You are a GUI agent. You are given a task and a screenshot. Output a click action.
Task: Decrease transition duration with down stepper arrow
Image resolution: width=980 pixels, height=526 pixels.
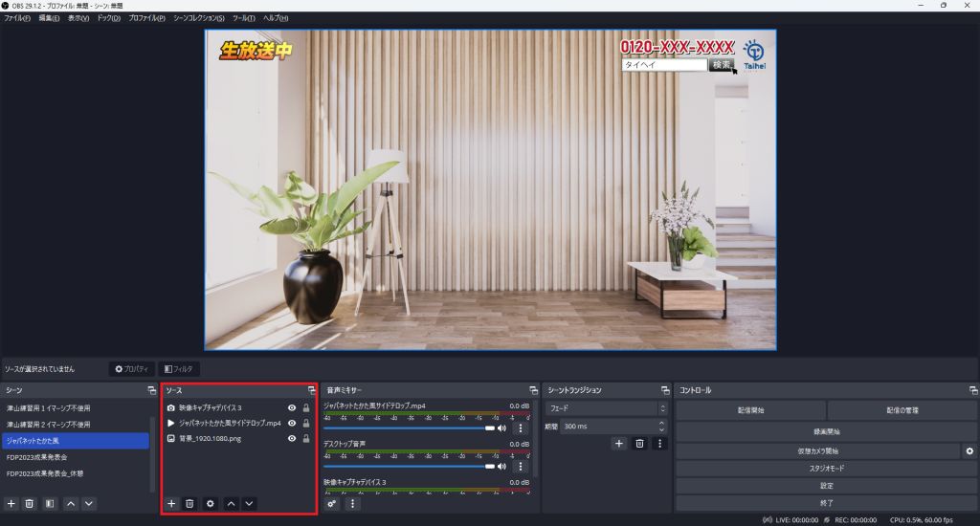(x=661, y=429)
